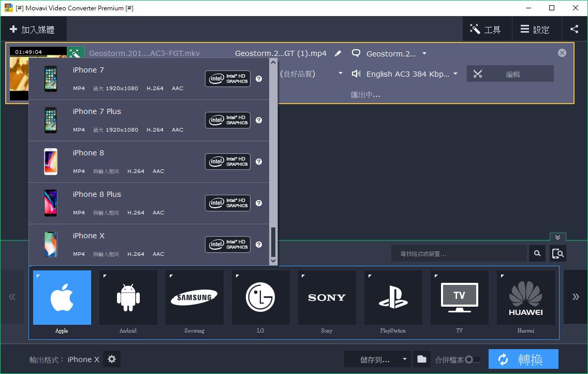Screen dimensions: 588x374
Task: Click Intel HD Graphics badge for iPhone 7
Action: pyautogui.click(x=228, y=79)
